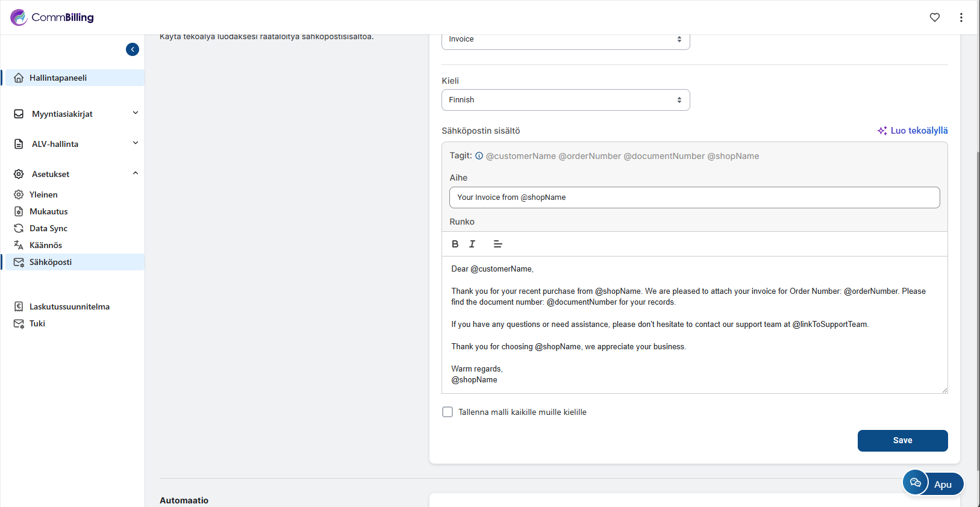Viewport: 980px width, 507px height.
Task: Toggle italic formatting in editor
Action: click(472, 244)
